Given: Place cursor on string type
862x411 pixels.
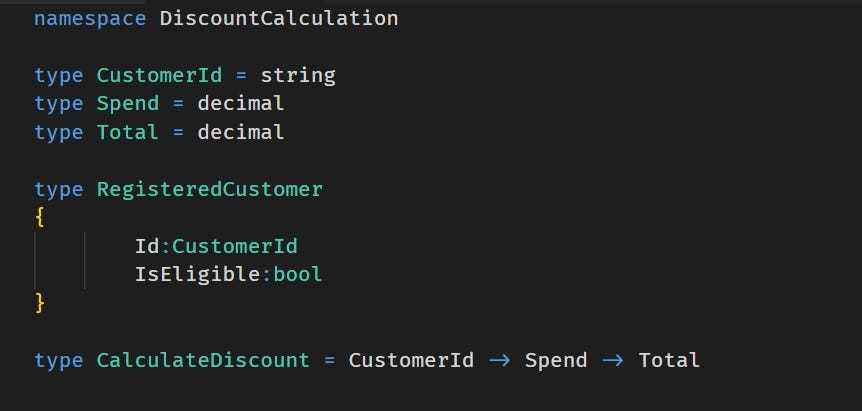Looking at the screenshot, I should pos(298,76).
